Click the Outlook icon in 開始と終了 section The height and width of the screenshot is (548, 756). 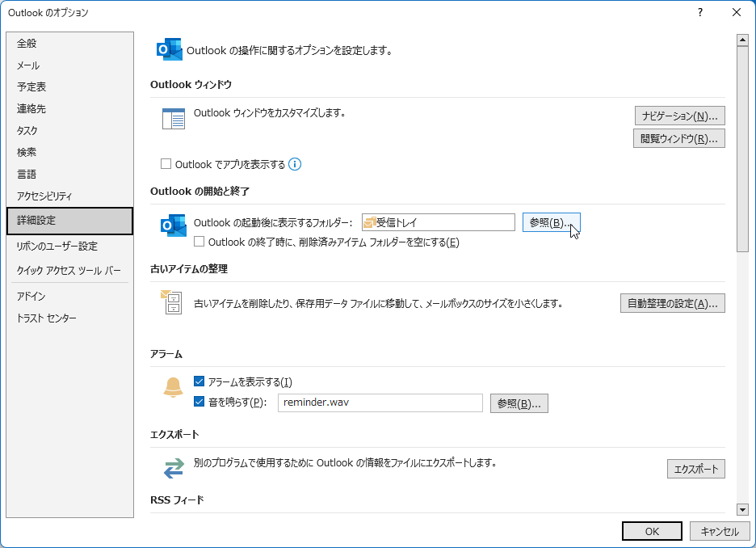point(174,225)
